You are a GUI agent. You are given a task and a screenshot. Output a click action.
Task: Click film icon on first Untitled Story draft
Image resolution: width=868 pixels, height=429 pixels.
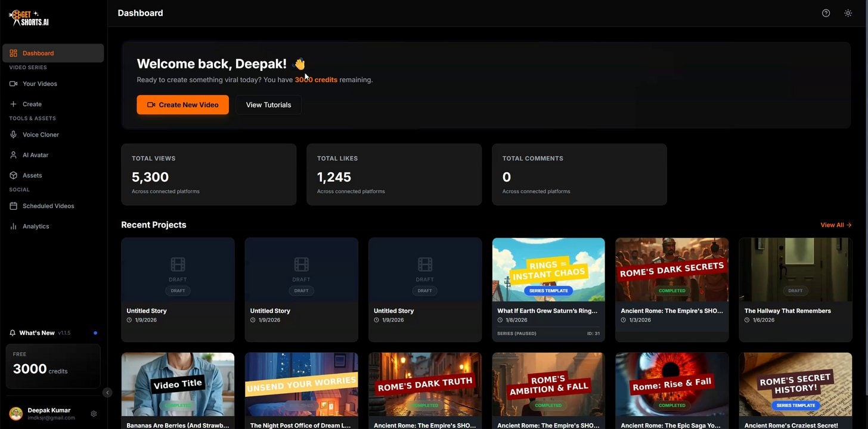[178, 264]
